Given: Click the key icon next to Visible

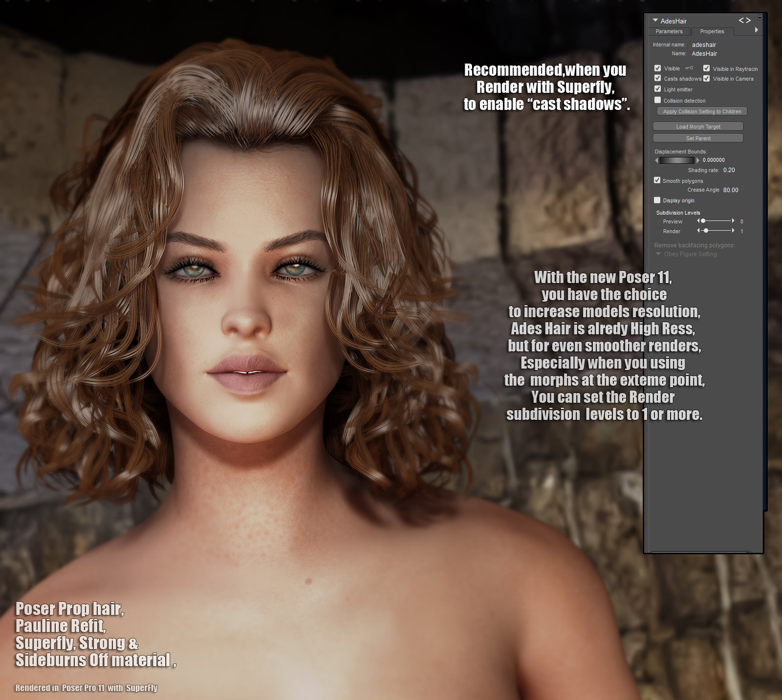Looking at the screenshot, I should point(689,68).
